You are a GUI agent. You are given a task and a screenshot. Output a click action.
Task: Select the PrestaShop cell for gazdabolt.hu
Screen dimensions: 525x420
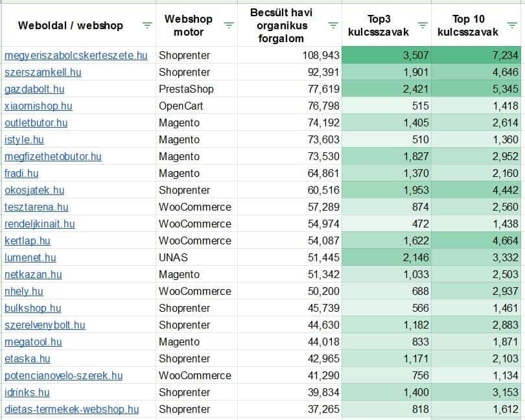click(186, 89)
